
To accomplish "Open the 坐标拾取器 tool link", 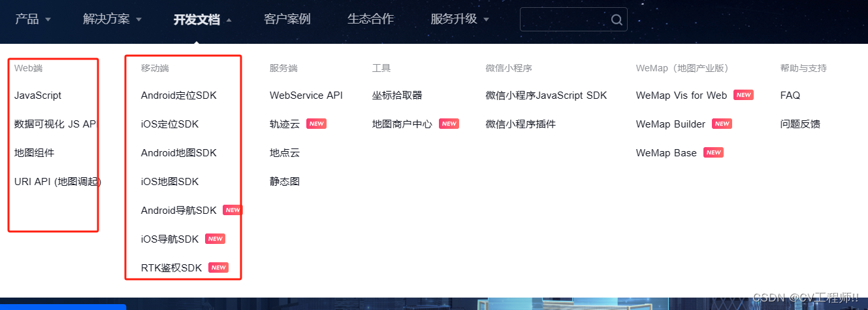I will click(x=397, y=95).
